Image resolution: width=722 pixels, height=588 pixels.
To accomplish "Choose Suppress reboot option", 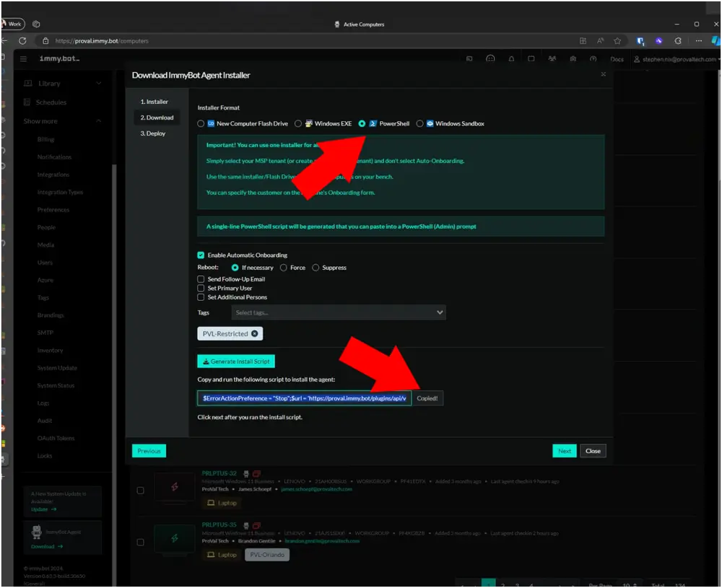I will (316, 268).
